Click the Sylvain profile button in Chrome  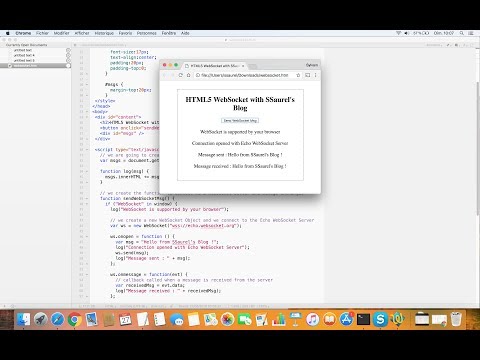click(312, 65)
